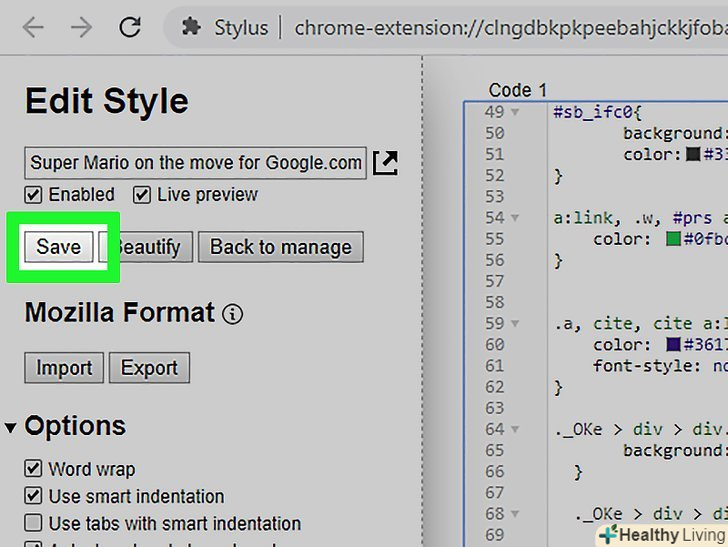Fold code block at line 54
This screenshot has width=728, height=547.
[516, 217]
